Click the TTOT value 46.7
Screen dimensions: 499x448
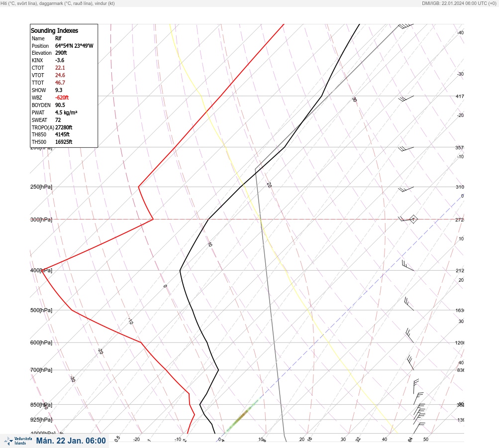click(60, 83)
